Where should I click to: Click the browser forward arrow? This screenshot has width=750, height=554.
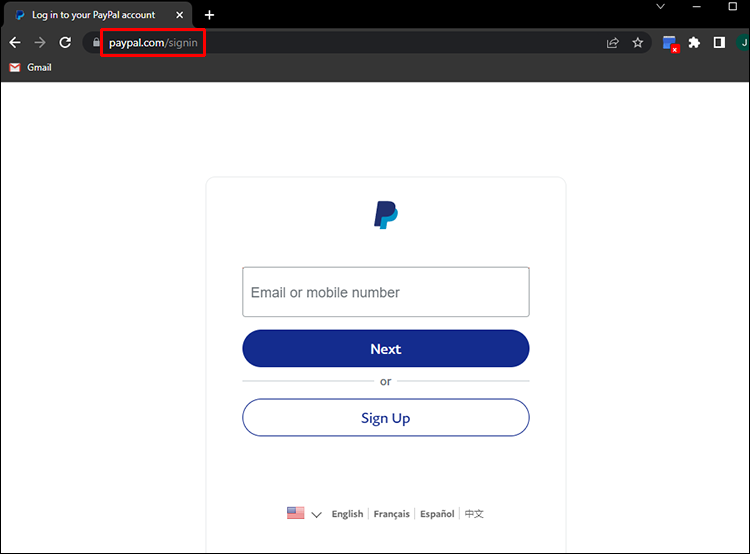coord(40,43)
